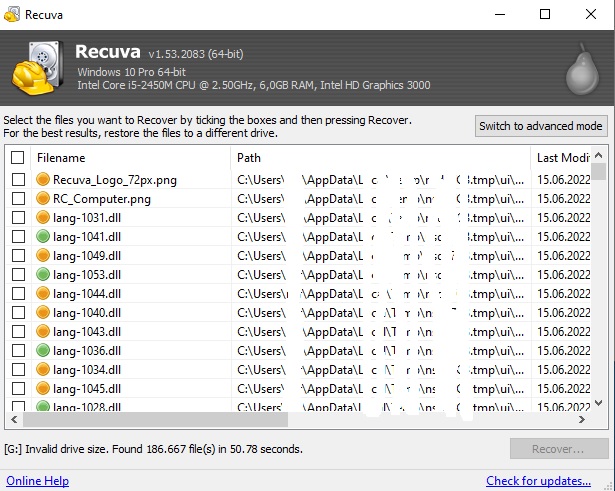
Task: Select the lang-1036.dll filename
Action: 87,351
